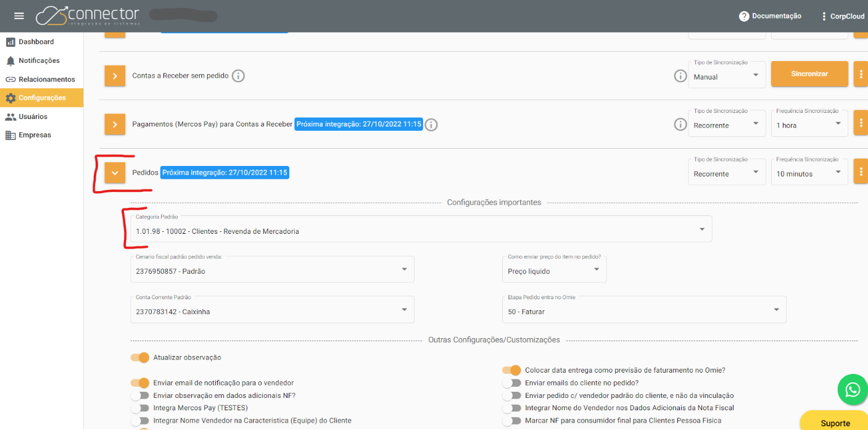The width and height of the screenshot is (868, 430).
Task: Change the 1 hora sync frequency
Action: coord(809,123)
